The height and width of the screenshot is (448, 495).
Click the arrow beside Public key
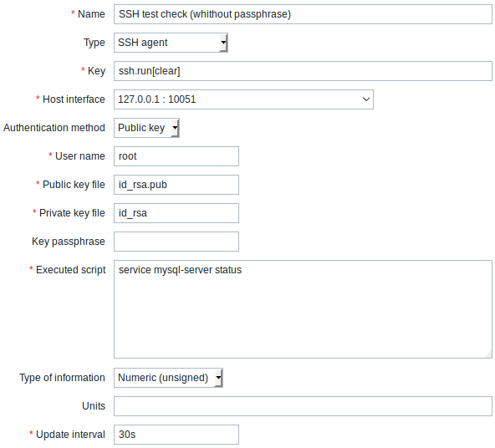175,128
